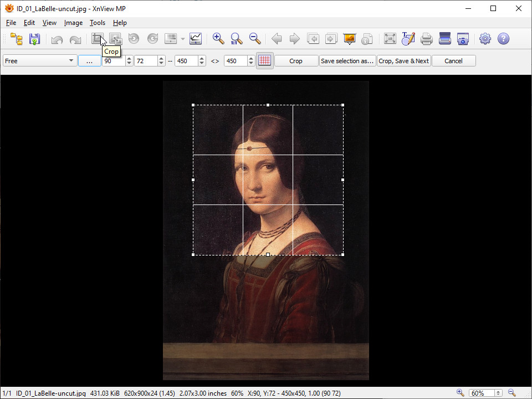Click the top-left crop selection handle
Image resolution: width=532 pixels, height=399 pixels.
[x=193, y=105]
